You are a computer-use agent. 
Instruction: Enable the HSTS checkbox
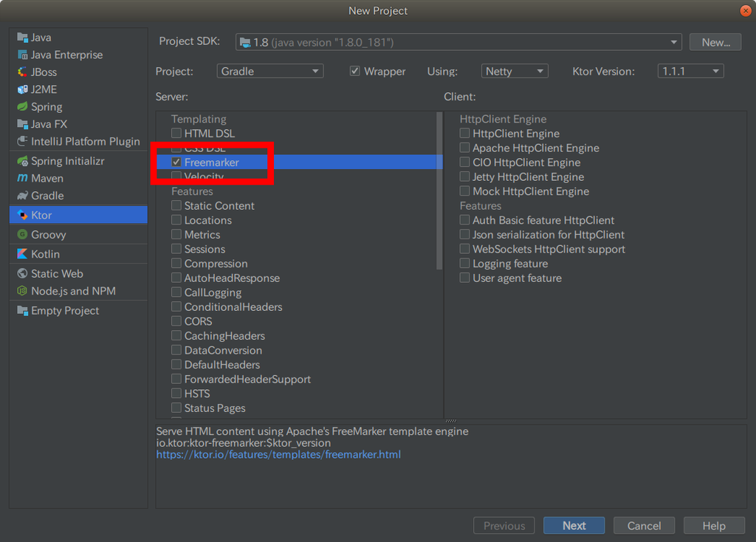(176, 394)
